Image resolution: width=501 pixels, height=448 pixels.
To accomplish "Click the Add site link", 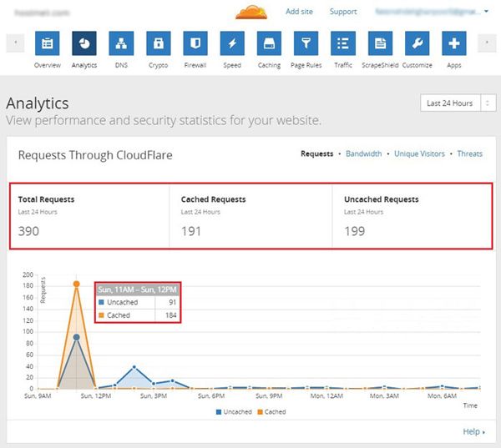I will click(299, 12).
